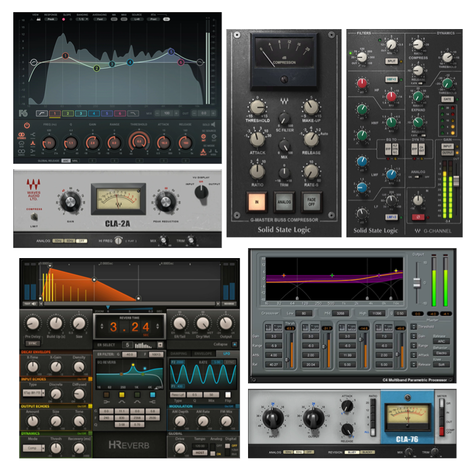This screenshot has width=476, height=476.
Task: Click the F6 Mix value field
Action: 167,113
